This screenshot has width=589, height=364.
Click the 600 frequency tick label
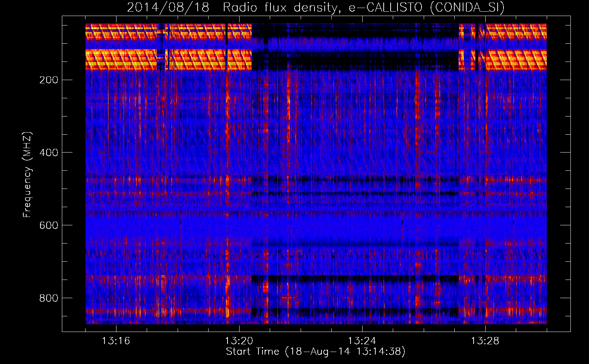pos(49,225)
